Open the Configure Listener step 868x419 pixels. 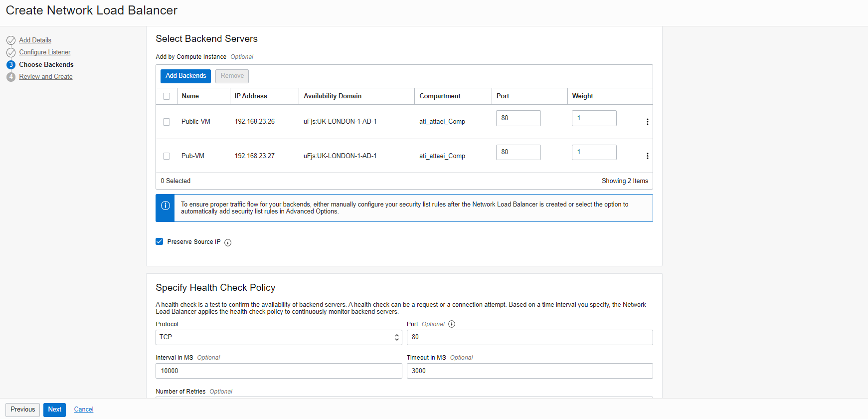(45, 52)
